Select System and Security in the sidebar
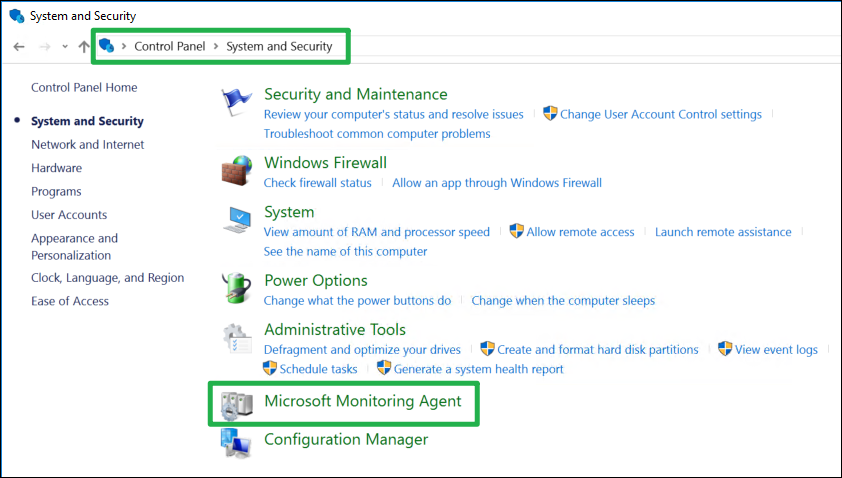 coord(88,121)
